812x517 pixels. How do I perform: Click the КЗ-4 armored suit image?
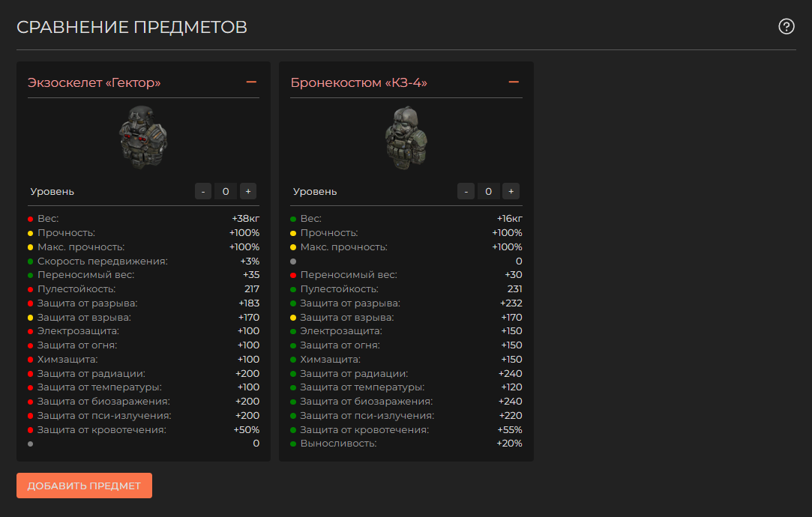pos(406,136)
